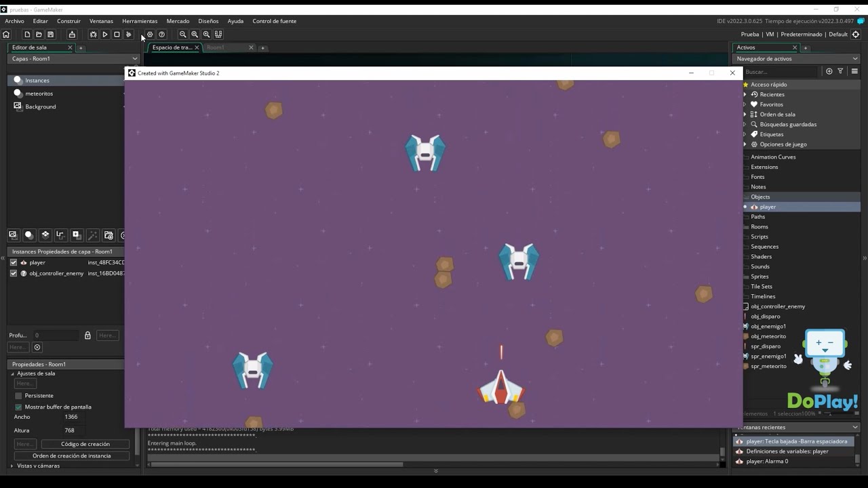Image resolution: width=868 pixels, height=488 pixels.
Task: Open Navegador de activos dropdown
Action: tap(796, 59)
